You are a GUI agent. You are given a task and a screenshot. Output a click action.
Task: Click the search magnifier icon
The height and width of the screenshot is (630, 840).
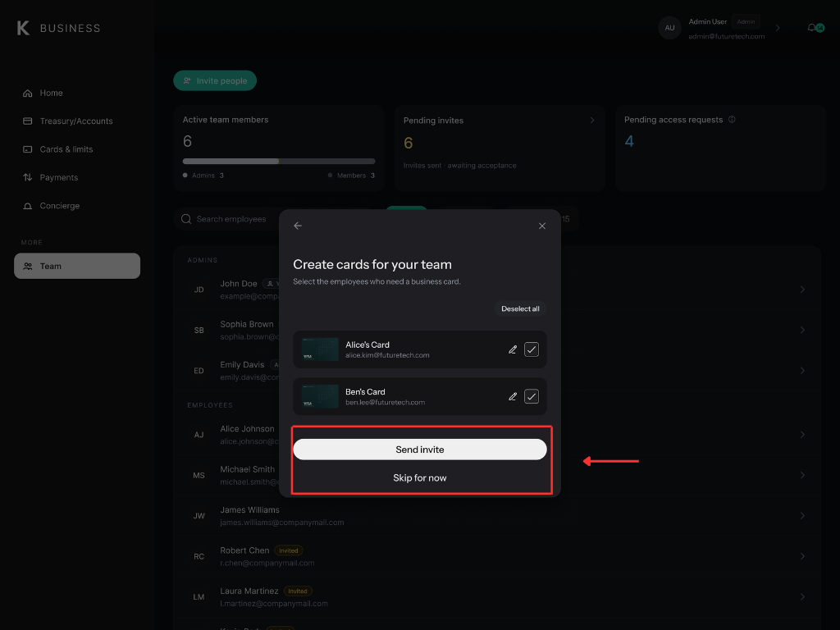[186, 219]
